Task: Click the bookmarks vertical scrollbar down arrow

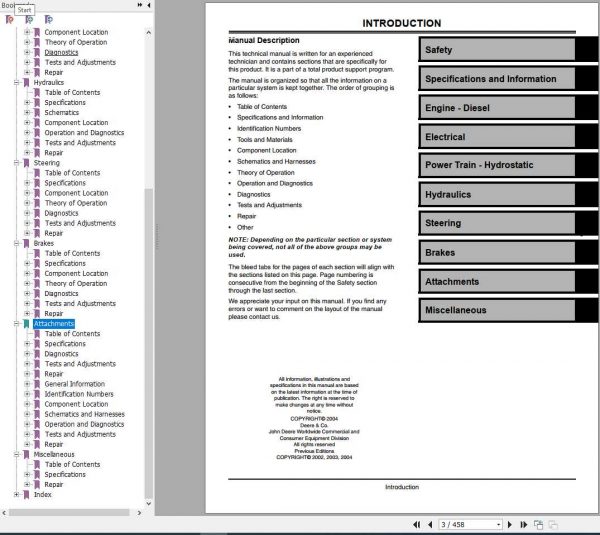Action: [148, 504]
